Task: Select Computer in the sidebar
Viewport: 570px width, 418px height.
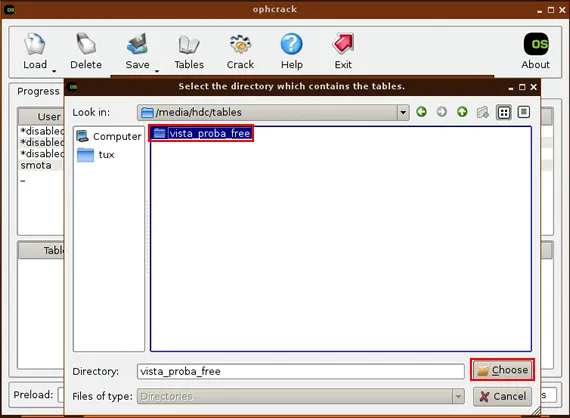Action: tap(109, 136)
